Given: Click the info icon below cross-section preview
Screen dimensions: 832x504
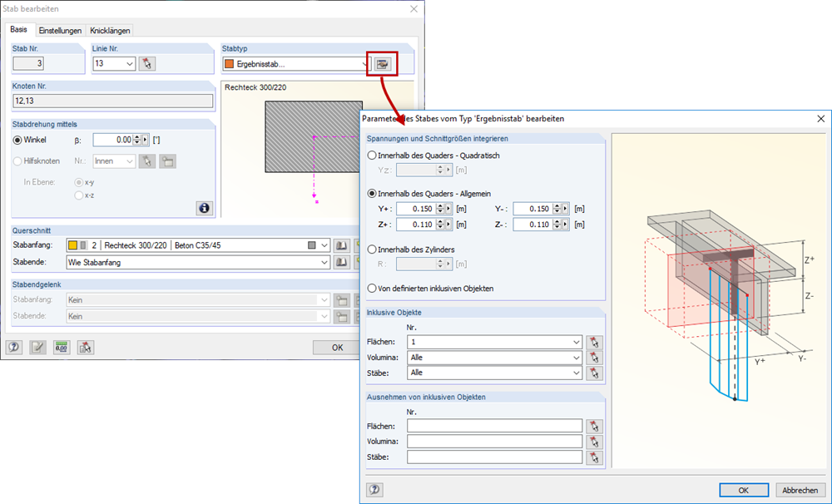Looking at the screenshot, I should (x=203, y=208).
